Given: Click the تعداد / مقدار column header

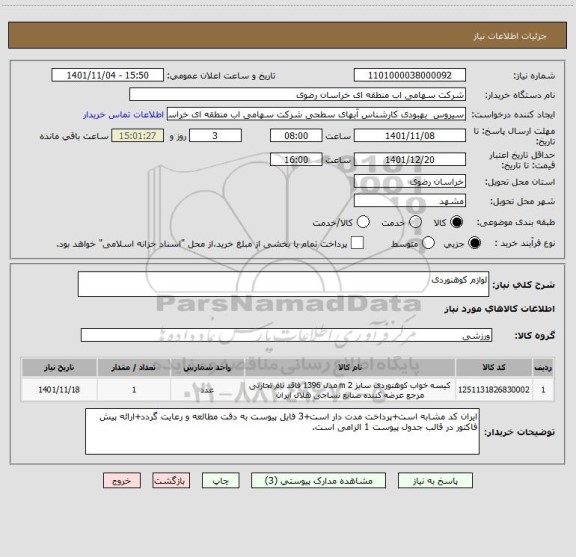Looking at the screenshot, I should click(x=134, y=367).
